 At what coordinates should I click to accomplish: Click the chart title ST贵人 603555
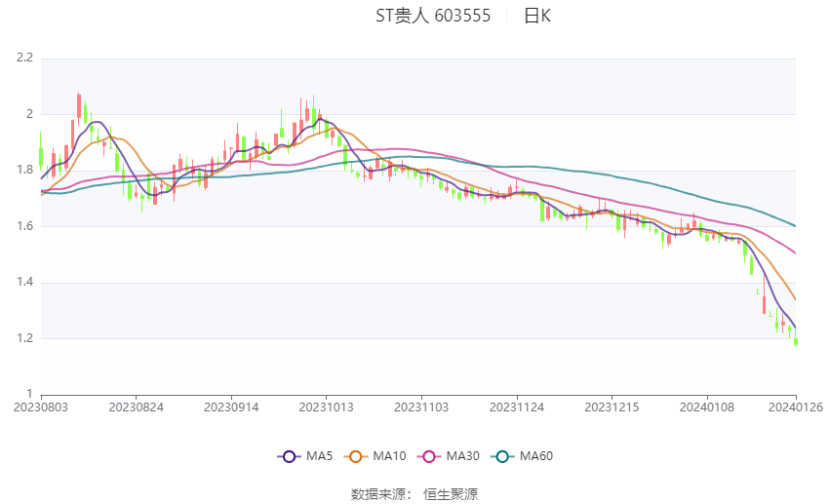[x=433, y=16]
